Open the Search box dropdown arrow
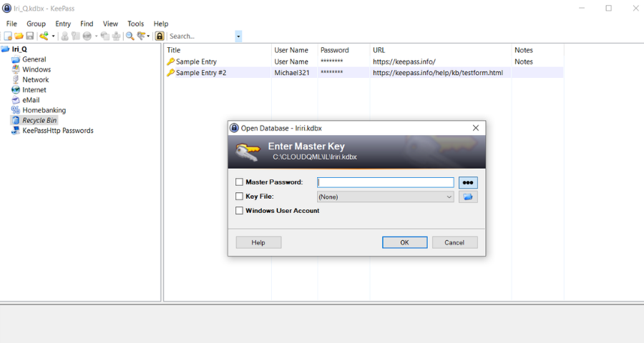 click(x=238, y=36)
